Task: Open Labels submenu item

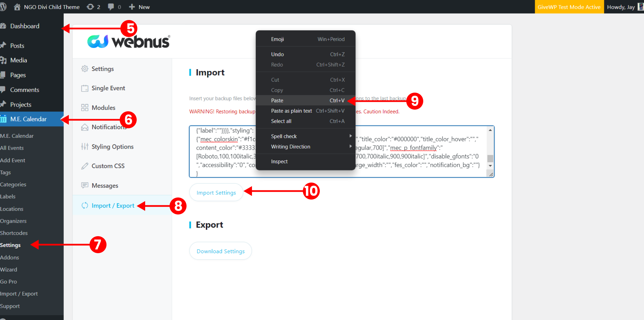Action: pyautogui.click(x=8, y=196)
